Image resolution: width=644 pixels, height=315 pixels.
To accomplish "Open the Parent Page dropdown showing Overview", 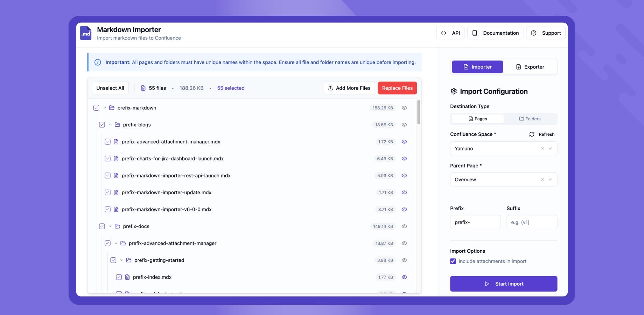I will tap(550, 179).
